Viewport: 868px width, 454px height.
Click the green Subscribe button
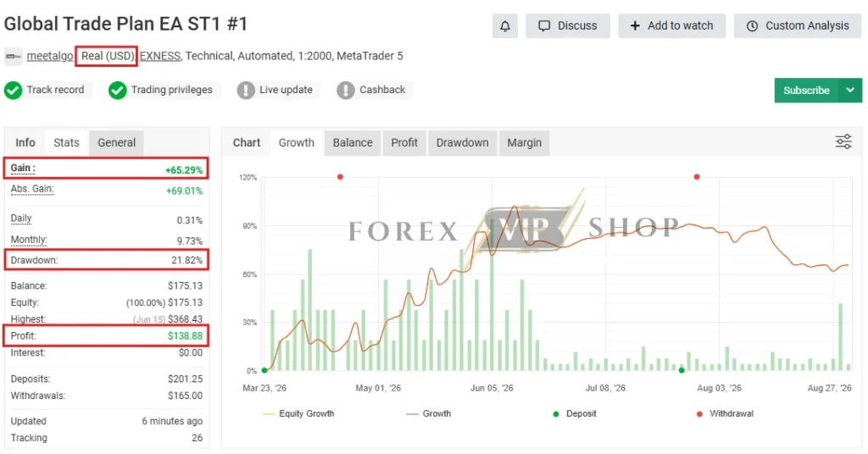(807, 90)
